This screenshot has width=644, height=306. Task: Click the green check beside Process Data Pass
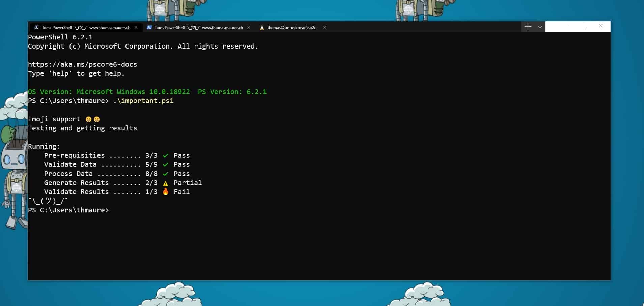(165, 174)
